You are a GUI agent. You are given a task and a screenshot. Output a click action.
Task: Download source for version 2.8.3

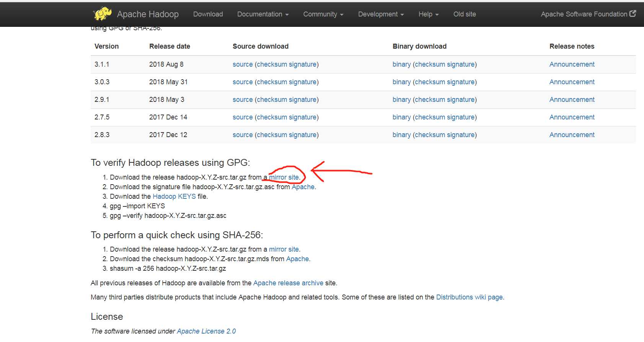[x=243, y=135]
